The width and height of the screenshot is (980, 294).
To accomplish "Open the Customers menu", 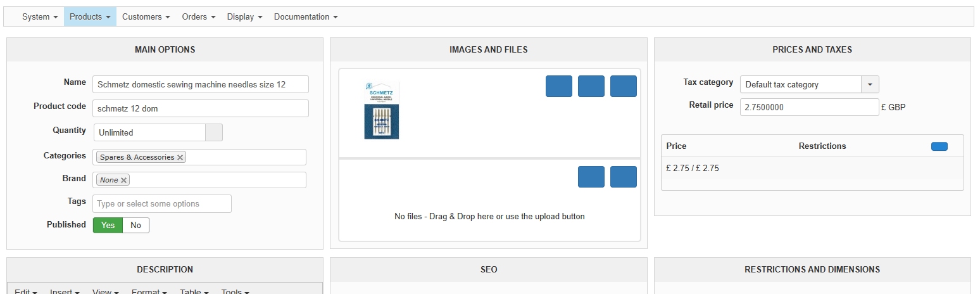I will (x=146, y=16).
